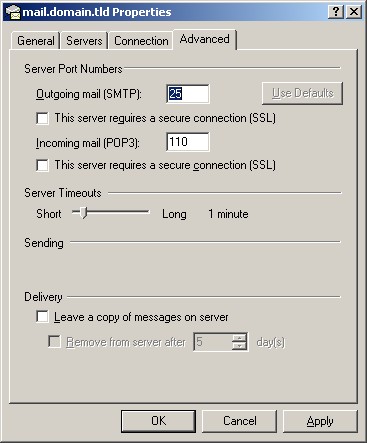Click the question mark help button
367x443 pixels.
[336, 12]
